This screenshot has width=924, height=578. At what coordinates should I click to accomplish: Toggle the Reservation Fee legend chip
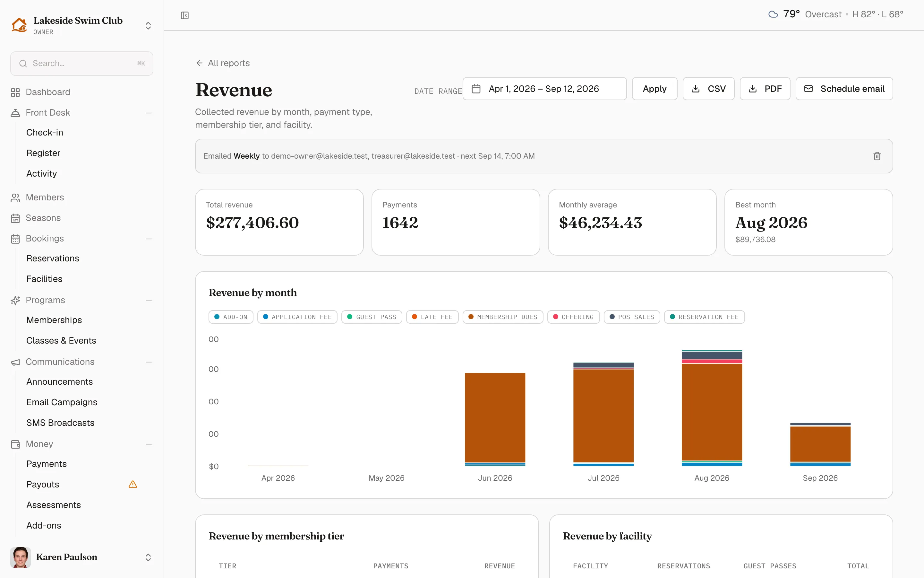pos(704,317)
